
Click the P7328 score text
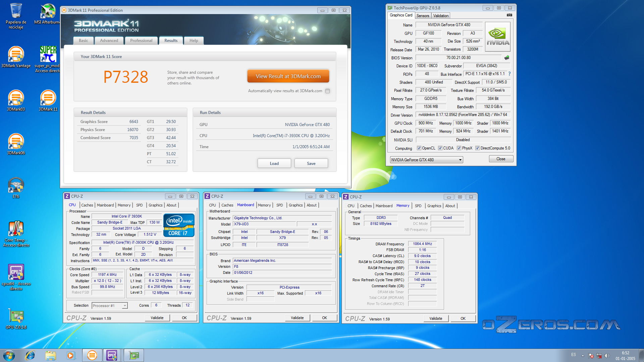126,77
